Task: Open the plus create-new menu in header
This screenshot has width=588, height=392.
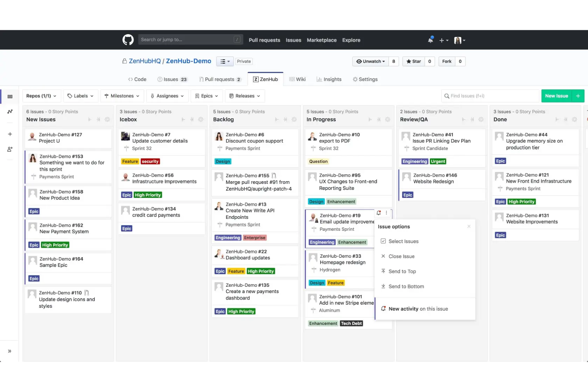Action: click(444, 40)
